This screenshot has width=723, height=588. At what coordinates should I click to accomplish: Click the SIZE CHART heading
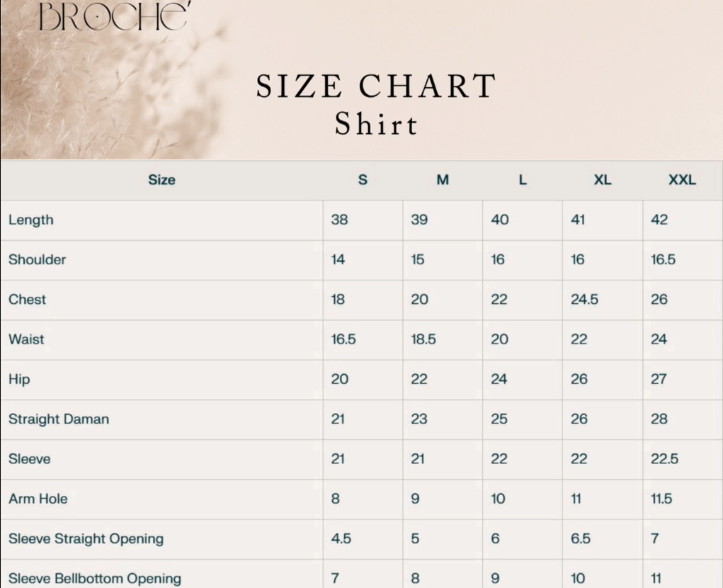coord(375,87)
